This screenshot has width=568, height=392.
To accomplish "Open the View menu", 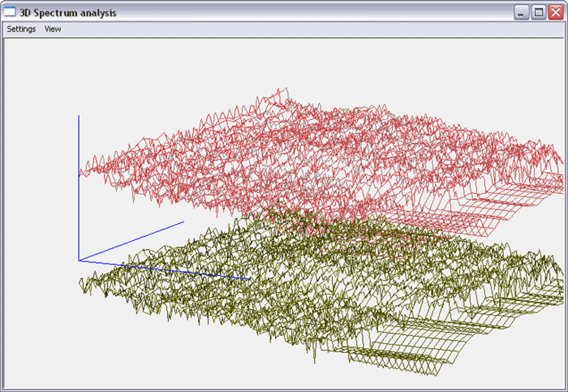I will pyautogui.click(x=52, y=29).
